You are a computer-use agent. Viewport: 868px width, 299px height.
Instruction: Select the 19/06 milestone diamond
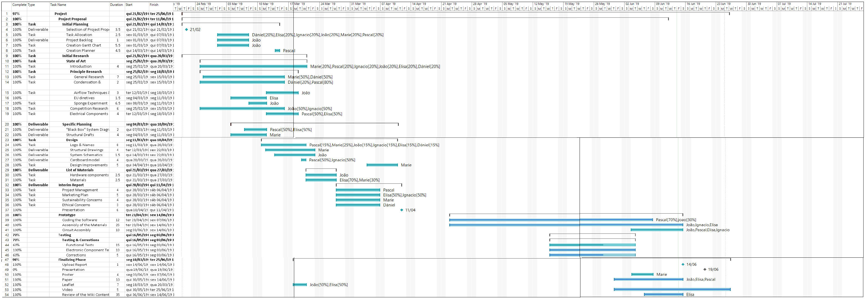pos(705,270)
